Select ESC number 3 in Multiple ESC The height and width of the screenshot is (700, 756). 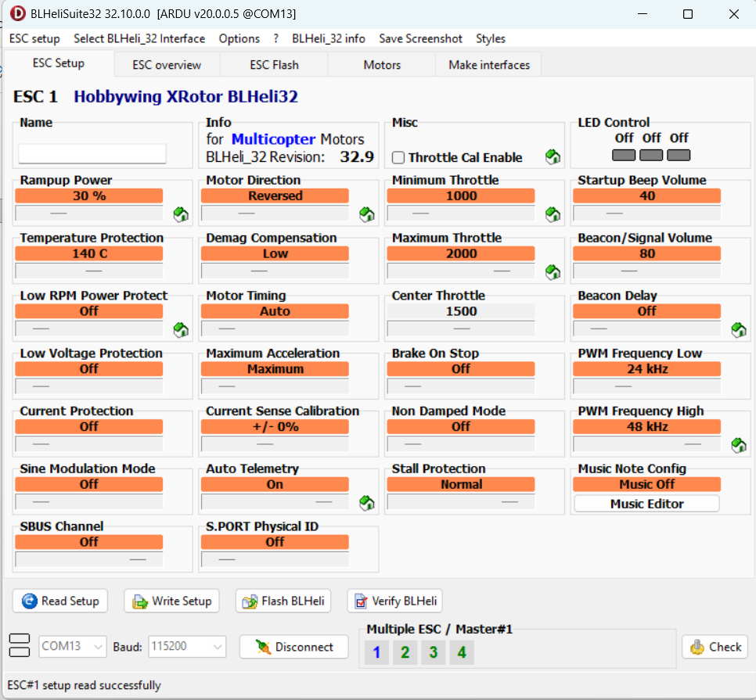pyautogui.click(x=434, y=652)
